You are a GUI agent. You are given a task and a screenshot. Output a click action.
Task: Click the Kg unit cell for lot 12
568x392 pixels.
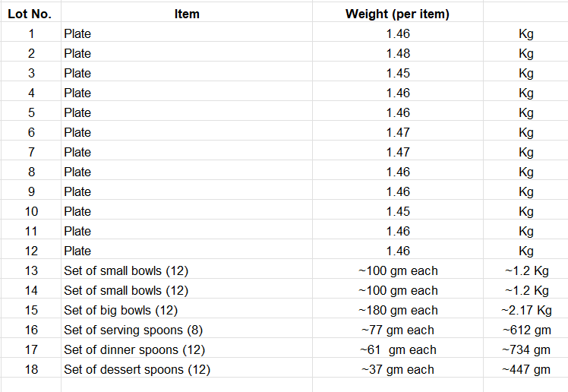coord(525,251)
